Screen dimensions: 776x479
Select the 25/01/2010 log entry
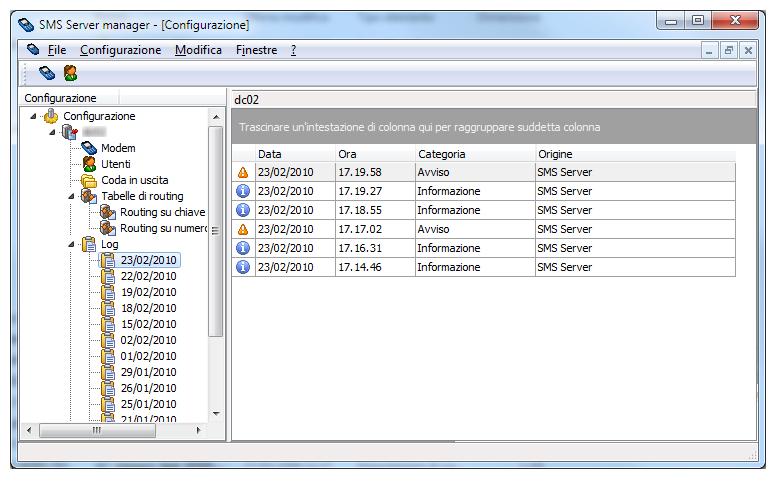(148, 404)
